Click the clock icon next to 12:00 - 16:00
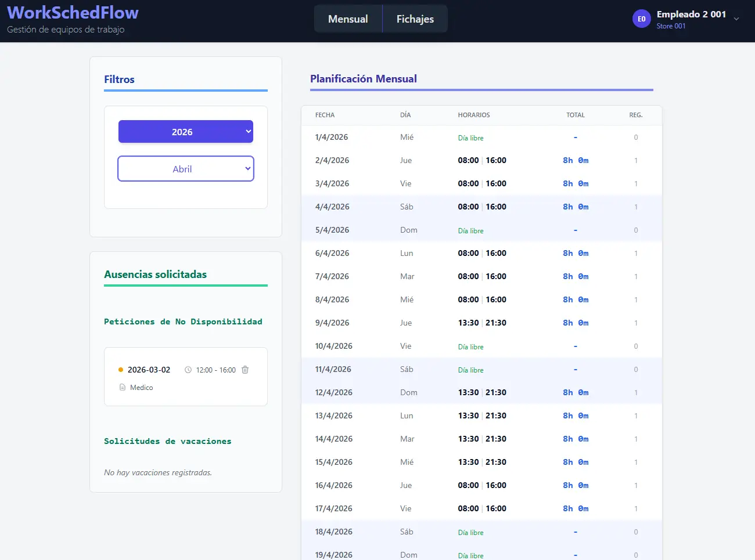 coord(188,370)
